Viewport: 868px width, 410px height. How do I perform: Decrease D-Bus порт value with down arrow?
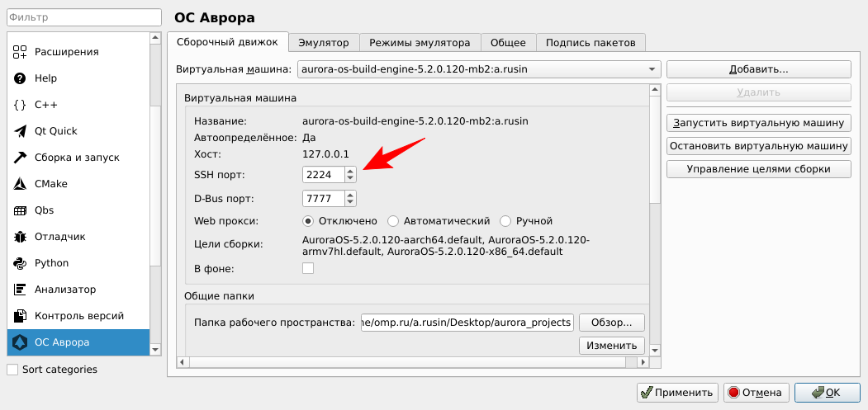[351, 202]
